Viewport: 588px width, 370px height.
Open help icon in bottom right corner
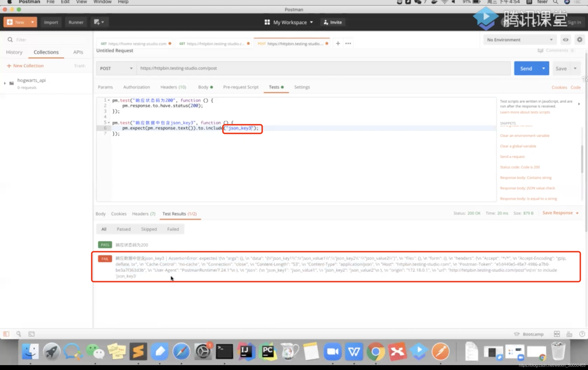coord(582,334)
